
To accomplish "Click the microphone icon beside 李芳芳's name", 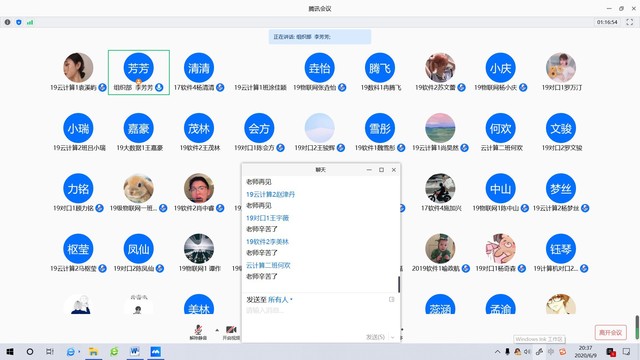I will click(x=159, y=87).
